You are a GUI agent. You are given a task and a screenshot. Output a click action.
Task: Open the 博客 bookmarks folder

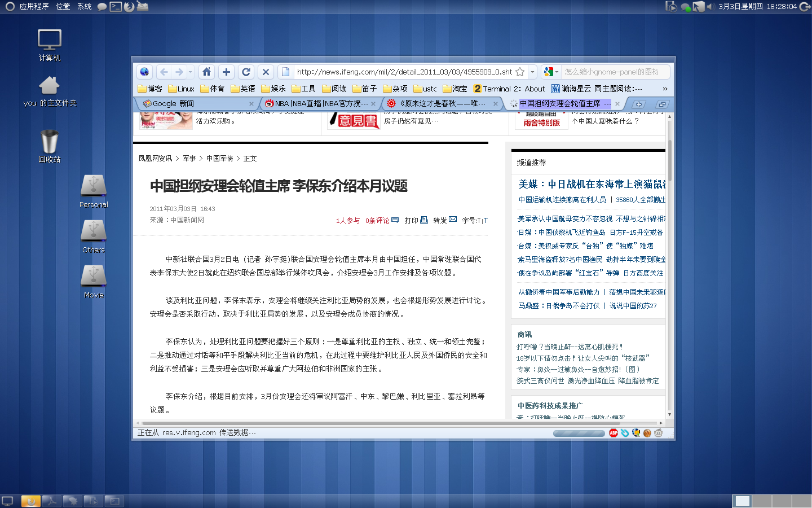[x=149, y=89]
